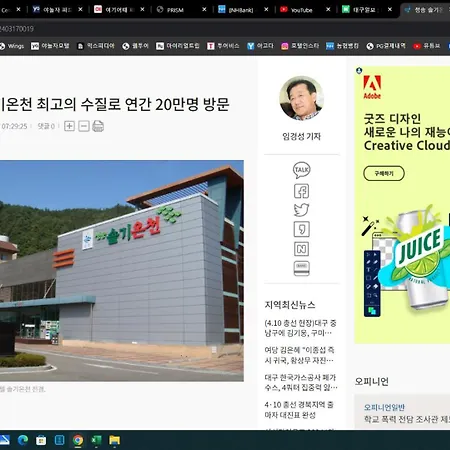Share the article on Facebook
Viewport: 450px width, 450px height.
tap(301, 191)
